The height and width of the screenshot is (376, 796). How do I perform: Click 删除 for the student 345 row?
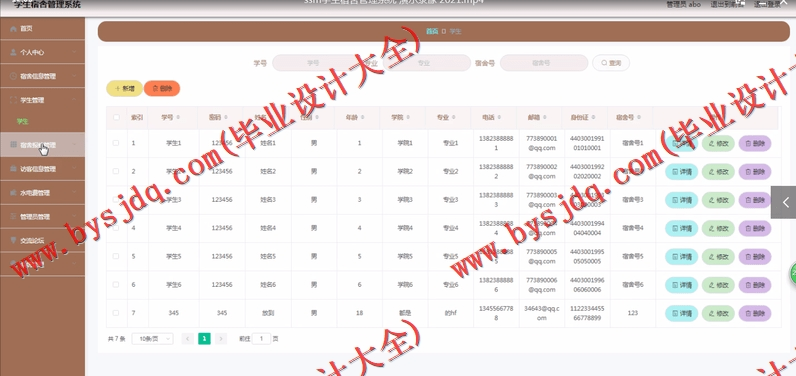[x=755, y=314]
